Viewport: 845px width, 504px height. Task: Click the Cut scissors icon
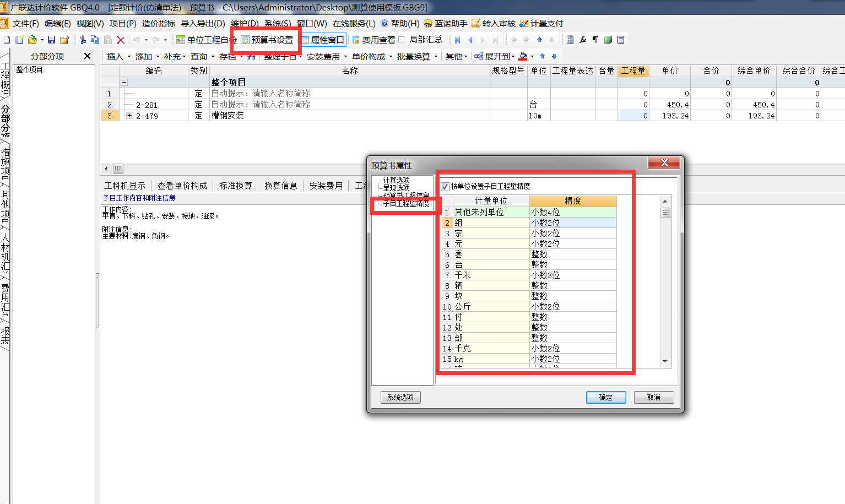coord(83,40)
